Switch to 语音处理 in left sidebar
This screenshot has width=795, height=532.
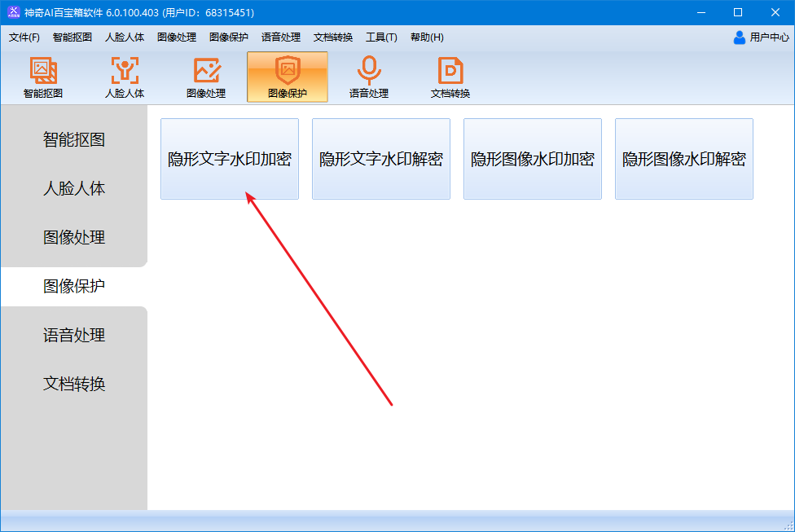coord(74,335)
